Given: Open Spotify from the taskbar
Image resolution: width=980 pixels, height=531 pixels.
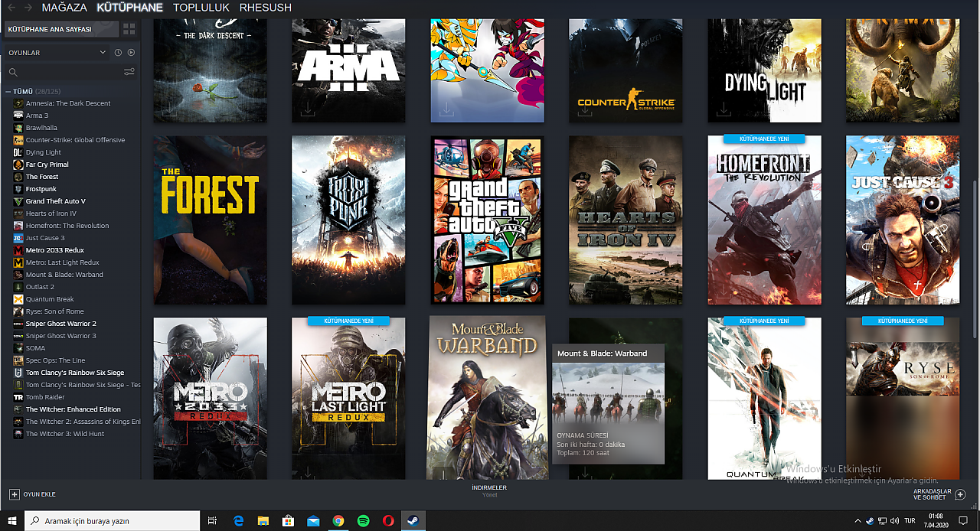Looking at the screenshot, I should click(x=364, y=521).
